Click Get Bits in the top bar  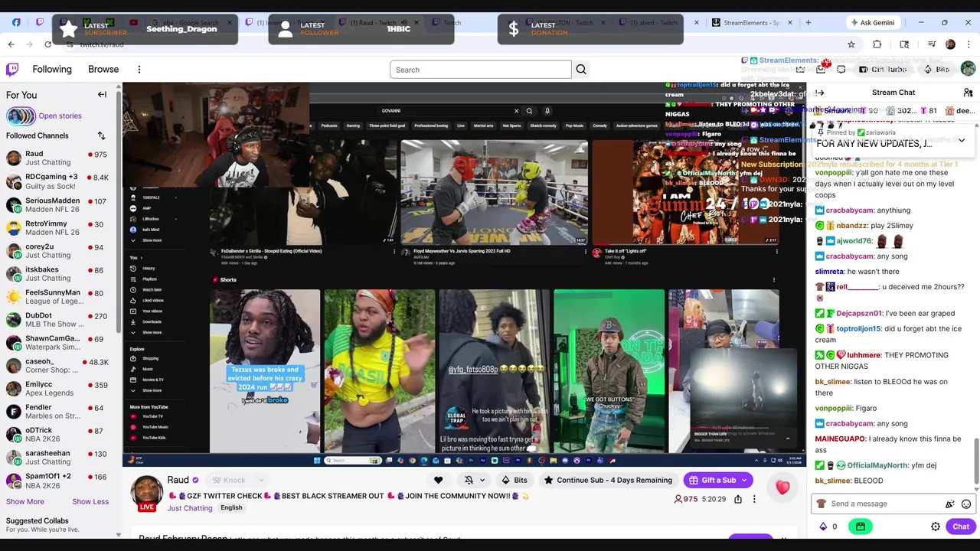click(936, 70)
